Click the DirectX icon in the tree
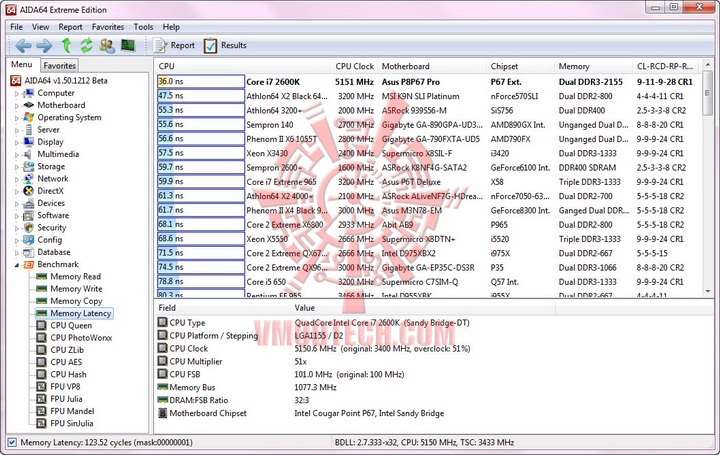Image resolution: width=720 pixels, height=455 pixels. 29,191
